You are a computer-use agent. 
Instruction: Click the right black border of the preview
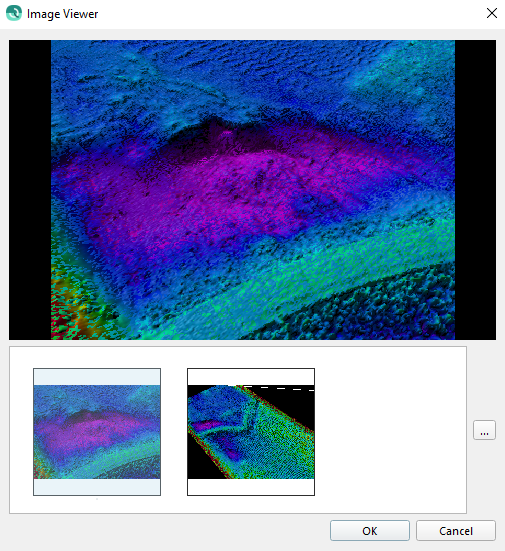click(x=475, y=190)
